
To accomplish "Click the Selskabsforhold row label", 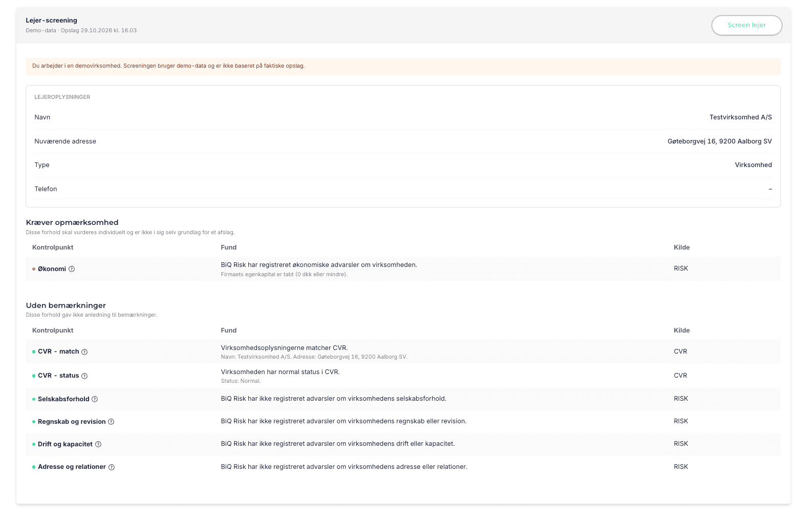I will (x=63, y=399).
